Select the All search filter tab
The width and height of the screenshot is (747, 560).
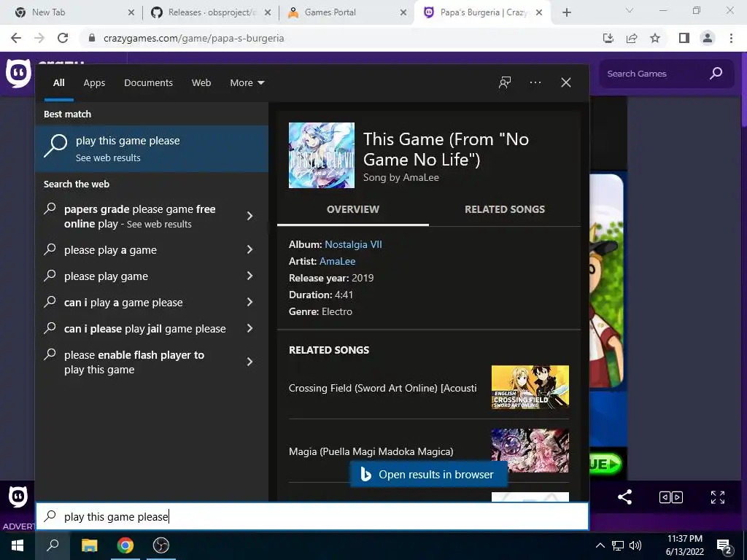(x=58, y=83)
